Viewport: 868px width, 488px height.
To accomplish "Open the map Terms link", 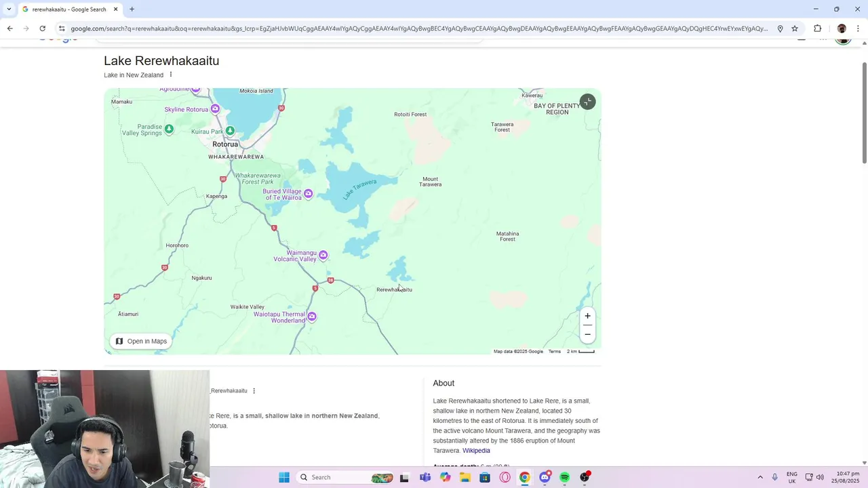I will [555, 351].
